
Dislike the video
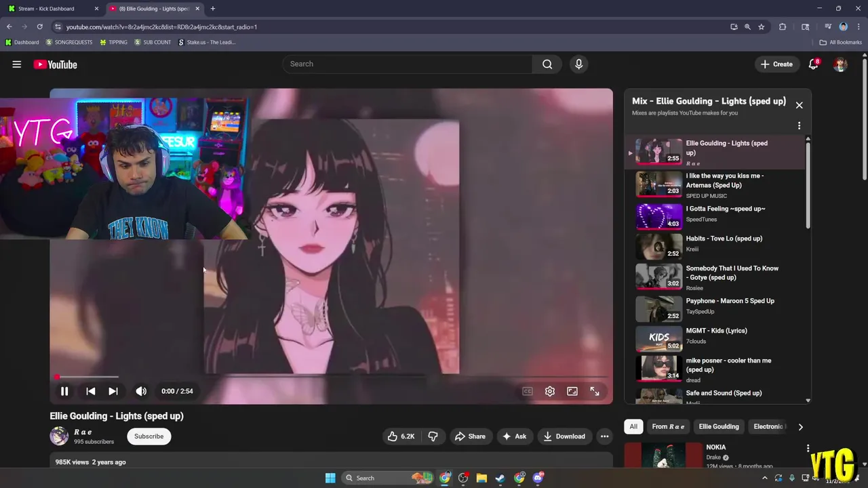(x=433, y=436)
